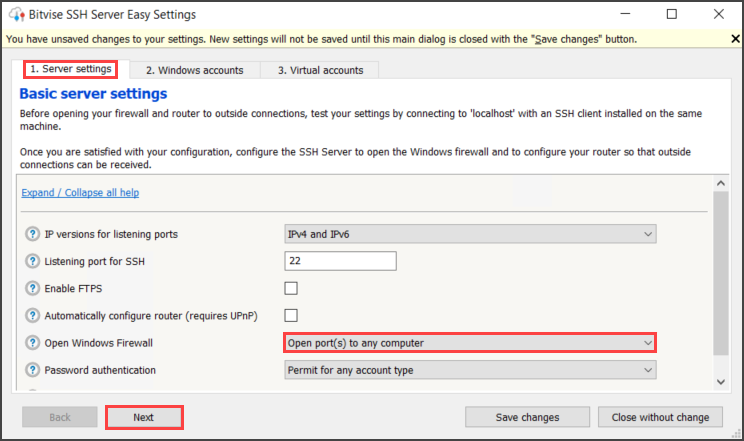744x441 pixels.
Task: Close the Easy Settings window
Action: click(x=719, y=14)
